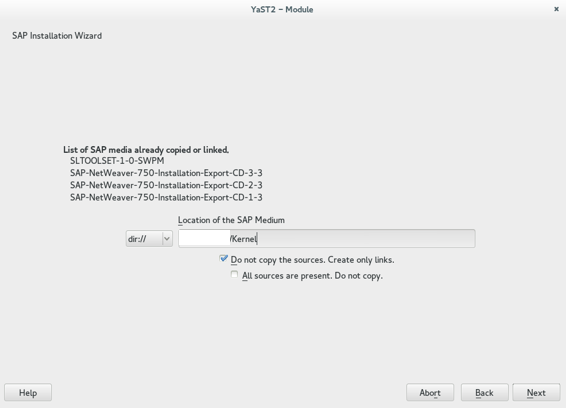This screenshot has width=566, height=408.
Task: Select the Export-CD-1-3 media entry
Action: click(x=166, y=198)
